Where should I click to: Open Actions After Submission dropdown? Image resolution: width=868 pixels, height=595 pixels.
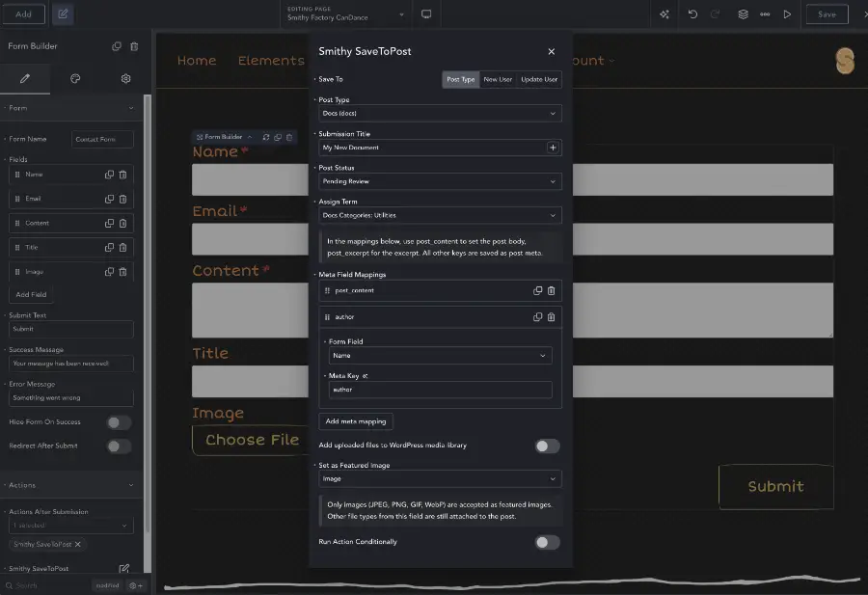coord(70,526)
